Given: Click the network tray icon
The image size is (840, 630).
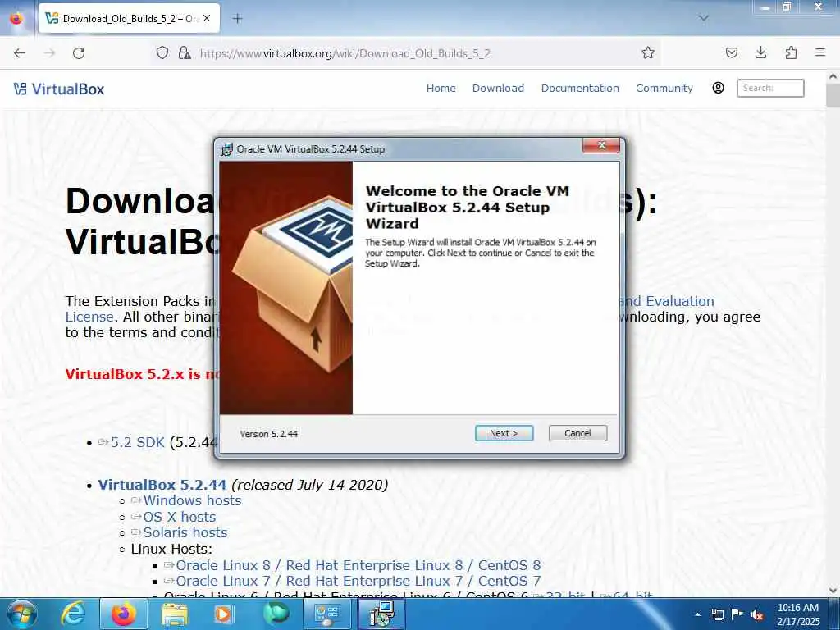Looking at the screenshot, I should tap(717, 614).
